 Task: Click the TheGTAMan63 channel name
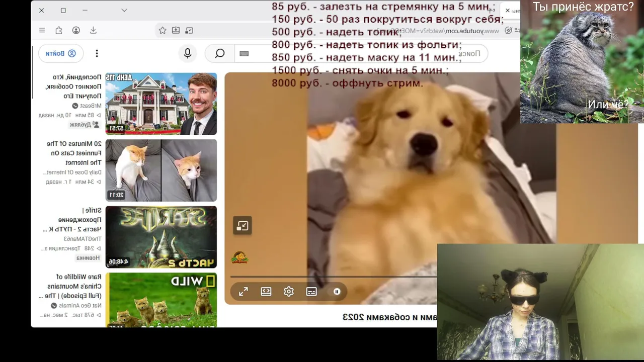point(83,239)
